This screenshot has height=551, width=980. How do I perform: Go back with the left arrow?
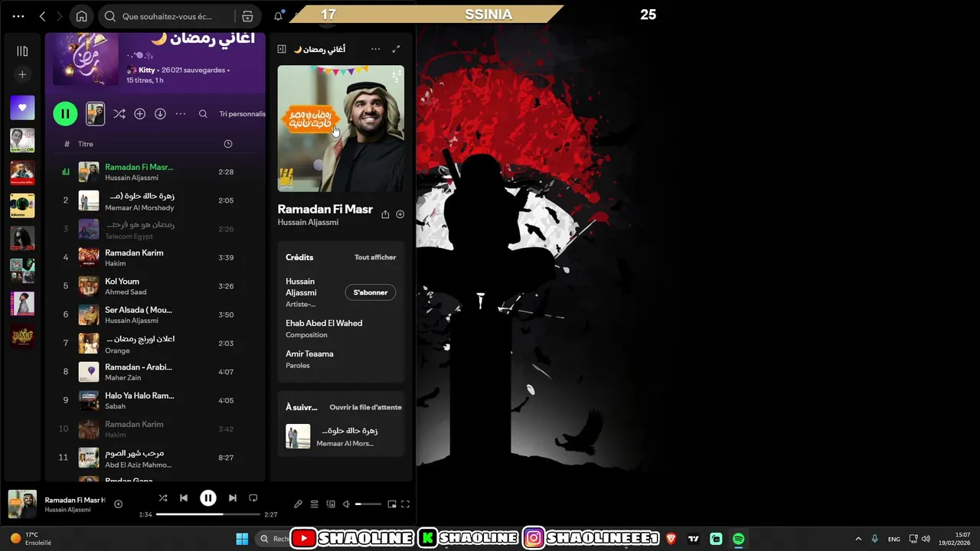[x=42, y=16]
